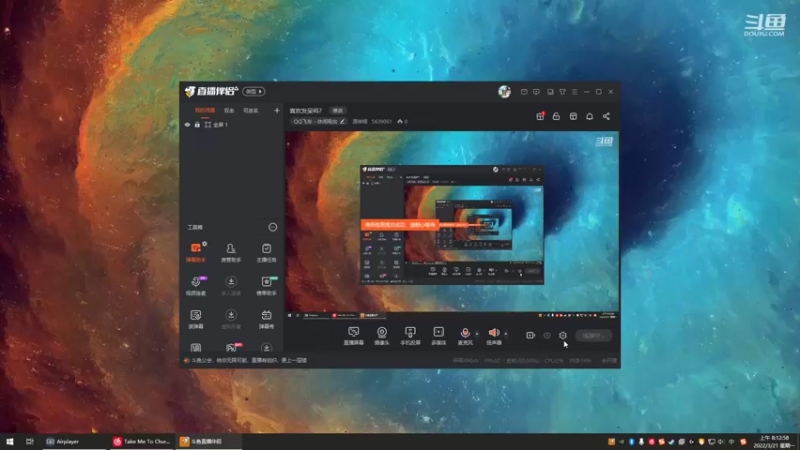Click the share icon in the room toolbar

(606, 116)
